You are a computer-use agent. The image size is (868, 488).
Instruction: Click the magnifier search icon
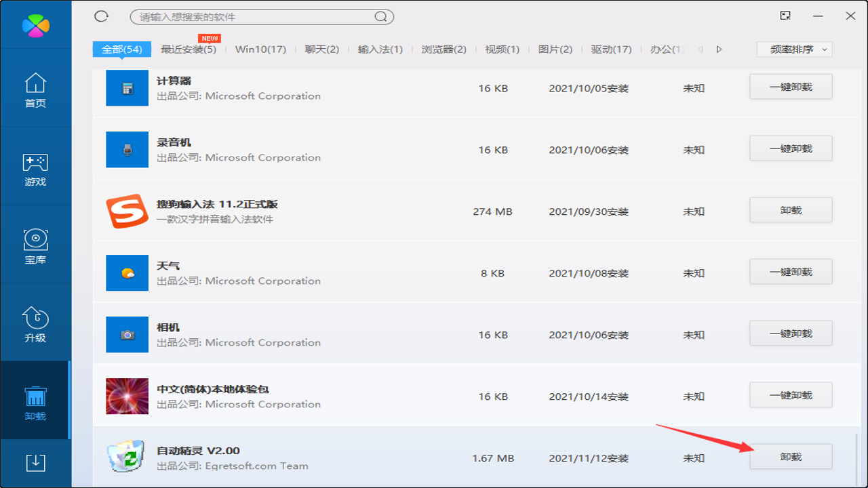click(381, 16)
